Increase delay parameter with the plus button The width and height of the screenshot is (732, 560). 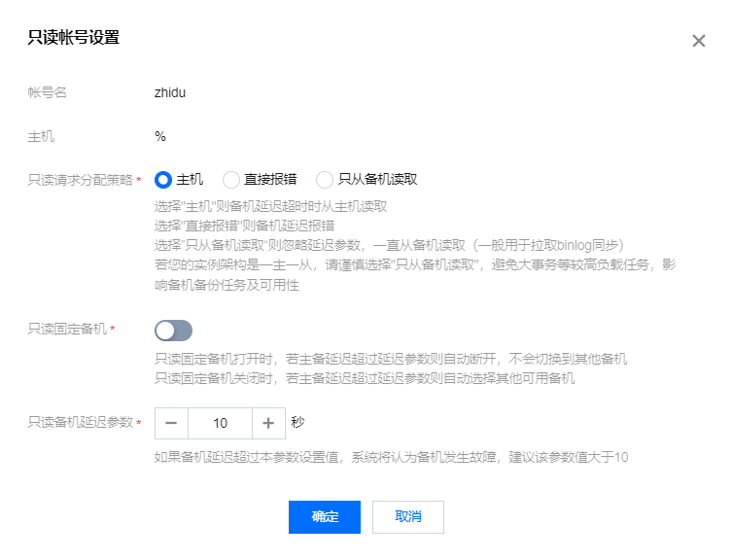(268, 423)
